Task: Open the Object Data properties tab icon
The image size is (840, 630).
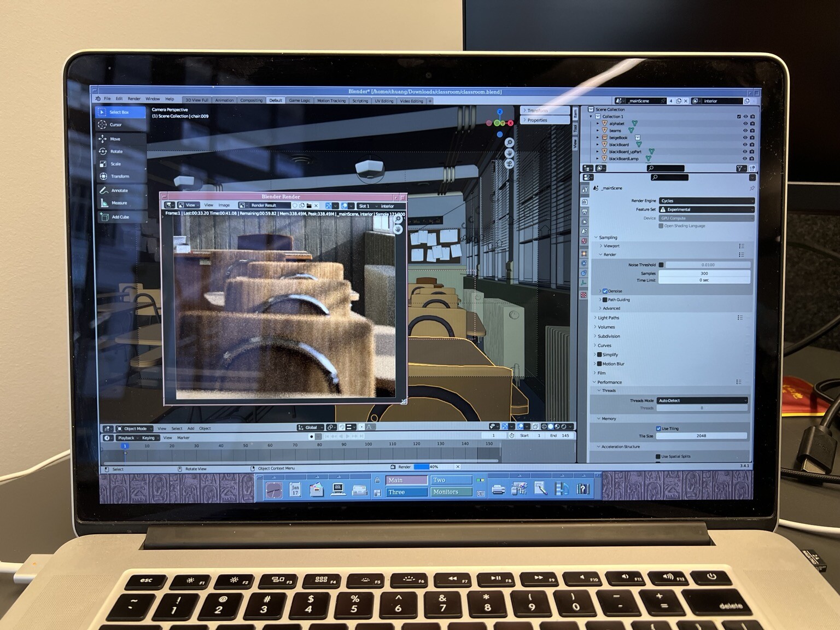Action: [x=584, y=283]
